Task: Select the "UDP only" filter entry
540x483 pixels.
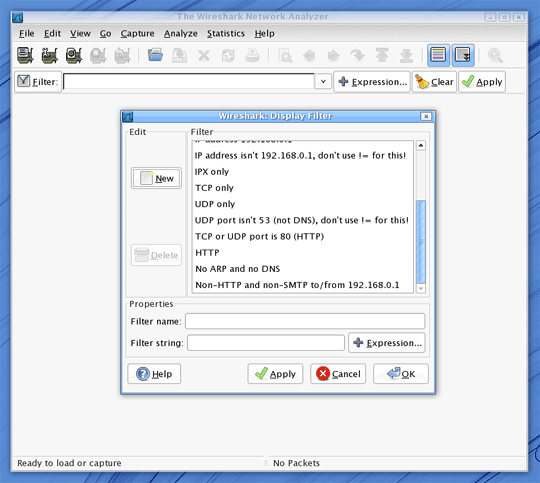Action: (x=302, y=204)
